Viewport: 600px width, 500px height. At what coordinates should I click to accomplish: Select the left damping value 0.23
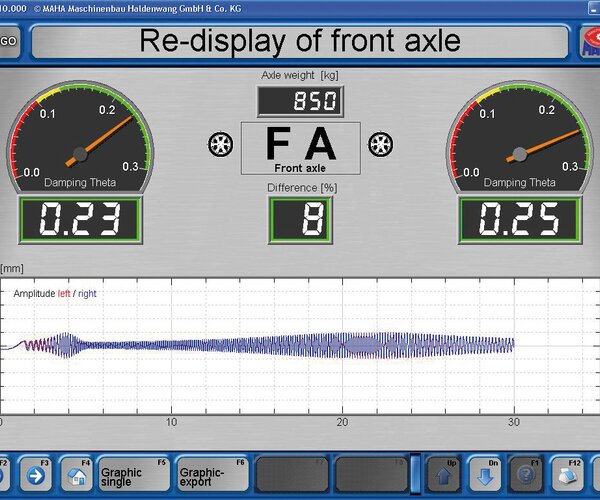(x=80, y=220)
